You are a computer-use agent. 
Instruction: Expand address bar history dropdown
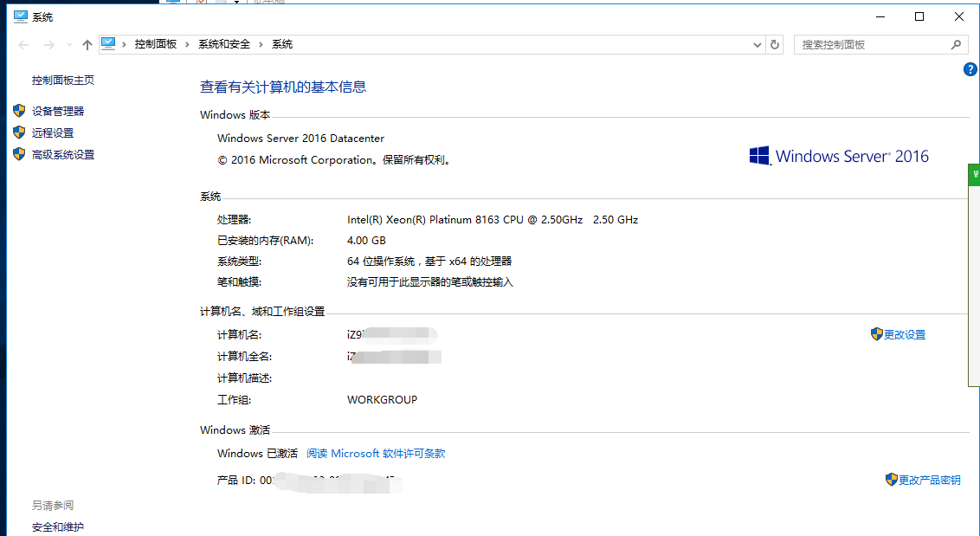758,44
